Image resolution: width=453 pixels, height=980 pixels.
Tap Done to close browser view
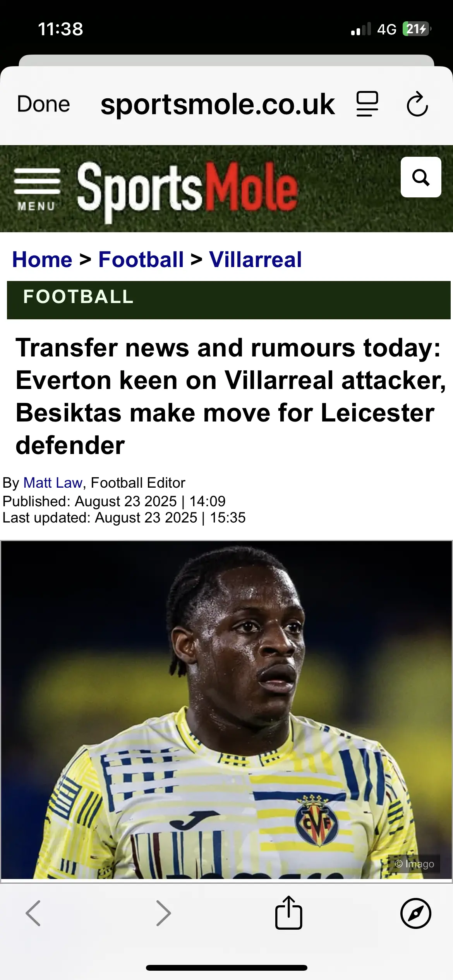pos(43,104)
